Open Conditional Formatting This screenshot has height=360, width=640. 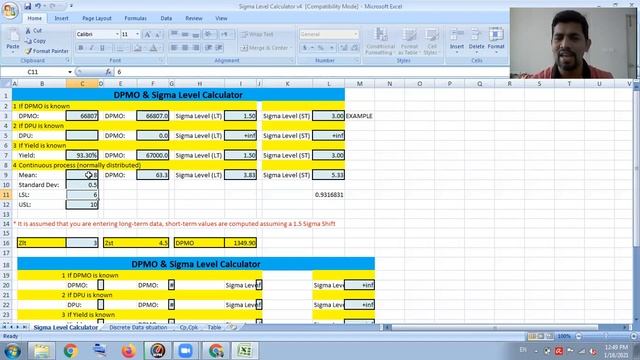click(x=380, y=41)
